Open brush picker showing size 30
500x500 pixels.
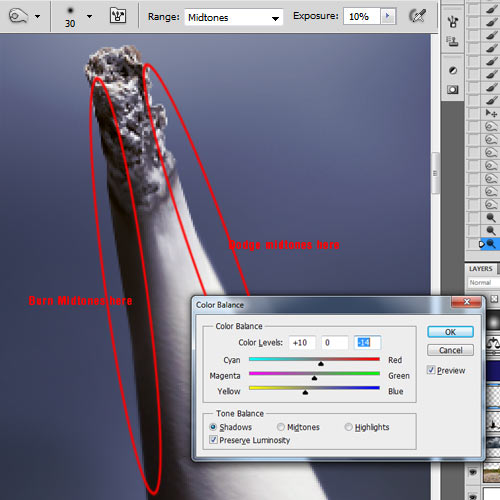70,17
